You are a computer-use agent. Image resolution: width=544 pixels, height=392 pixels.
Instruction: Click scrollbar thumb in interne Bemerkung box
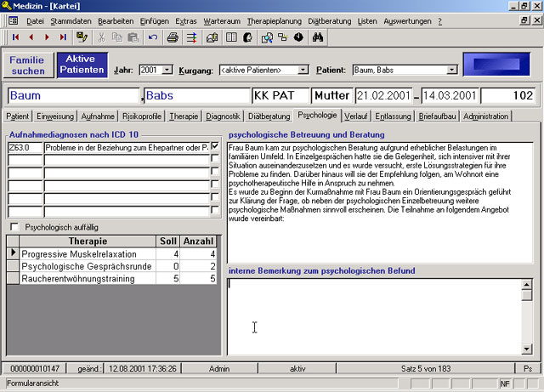pos(527,295)
